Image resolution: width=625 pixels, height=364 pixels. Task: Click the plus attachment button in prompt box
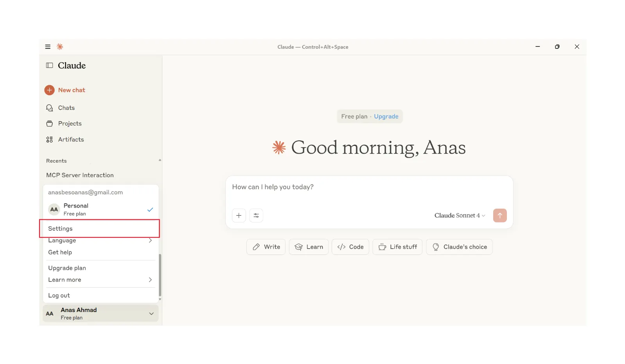point(239,215)
